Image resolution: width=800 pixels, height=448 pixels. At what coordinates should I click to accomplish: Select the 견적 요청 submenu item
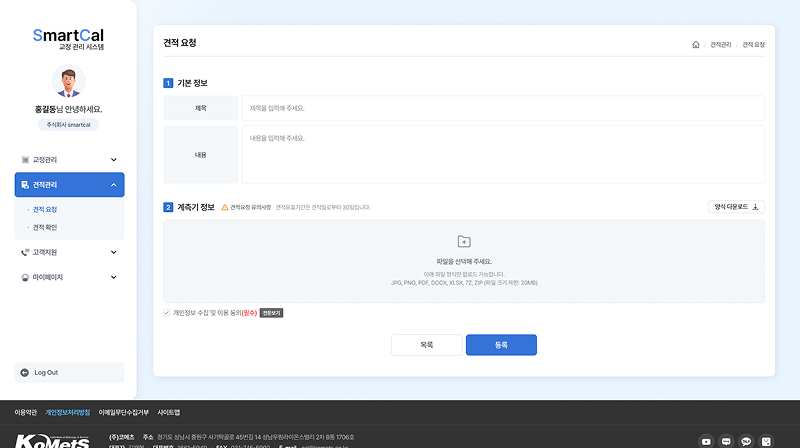pyautogui.click(x=45, y=210)
